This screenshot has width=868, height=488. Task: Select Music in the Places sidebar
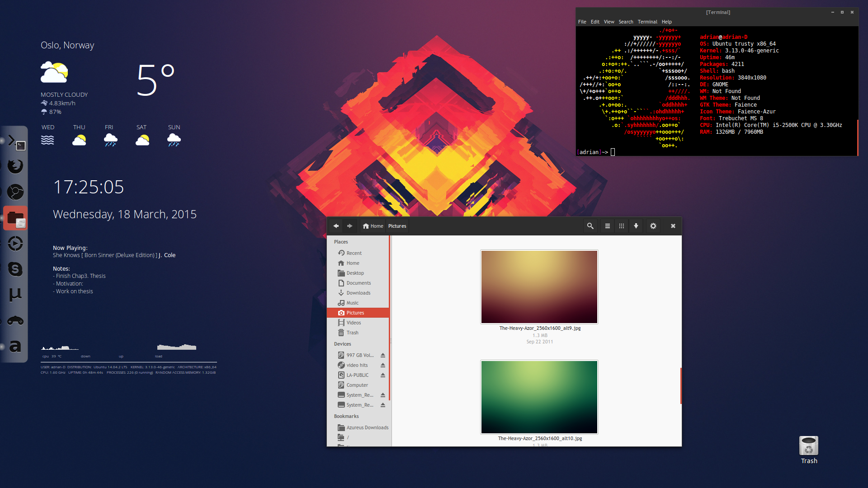pyautogui.click(x=358, y=303)
